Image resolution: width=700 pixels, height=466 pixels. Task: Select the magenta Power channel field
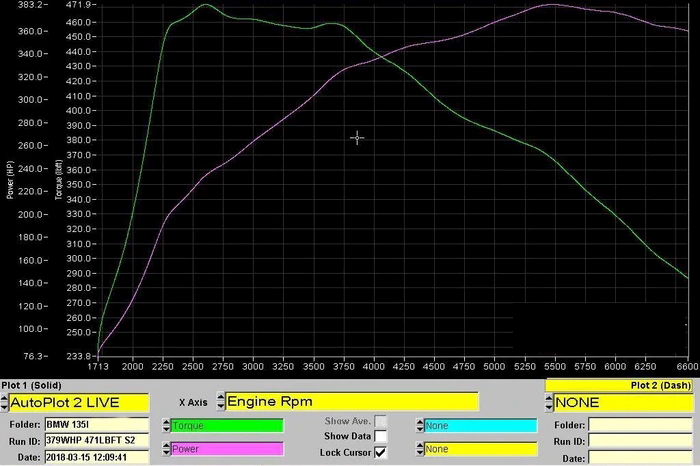pyautogui.click(x=227, y=450)
